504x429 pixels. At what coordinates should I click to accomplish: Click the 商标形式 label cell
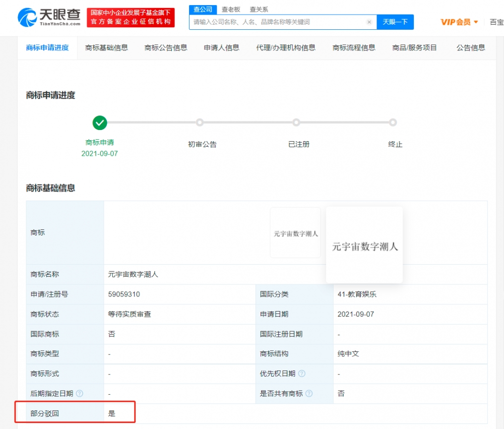click(65, 374)
